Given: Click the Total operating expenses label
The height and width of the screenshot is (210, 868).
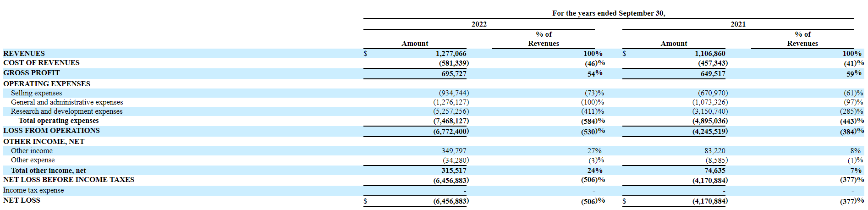Looking at the screenshot, I should coord(59,121).
